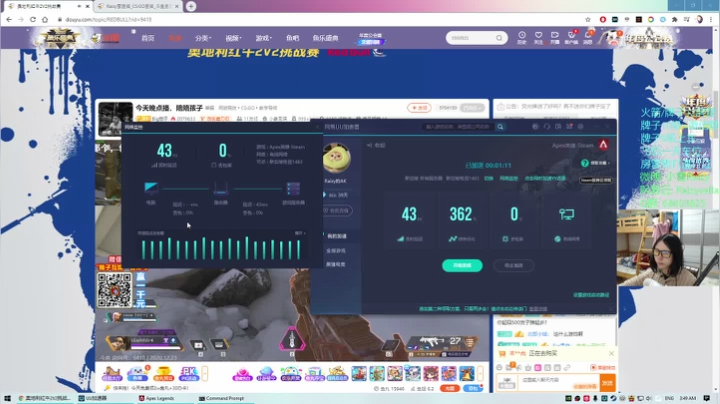The image size is (720, 404).
Task: Switch to the second browser tab
Action: pos(138,6)
